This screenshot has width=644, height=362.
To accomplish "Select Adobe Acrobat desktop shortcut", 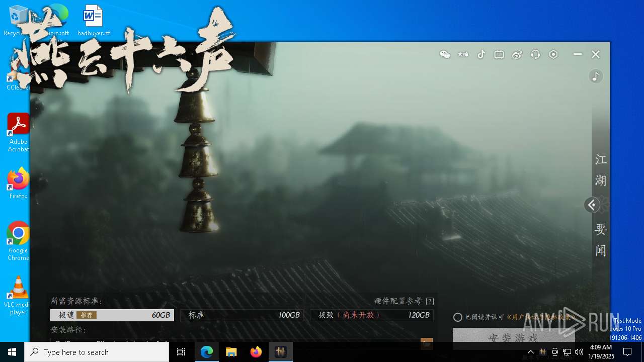I will pyautogui.click(x=19, y=133).
